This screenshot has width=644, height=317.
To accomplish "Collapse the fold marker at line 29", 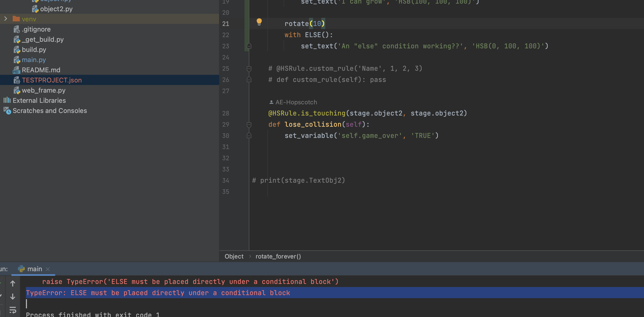I will (249, 125).
